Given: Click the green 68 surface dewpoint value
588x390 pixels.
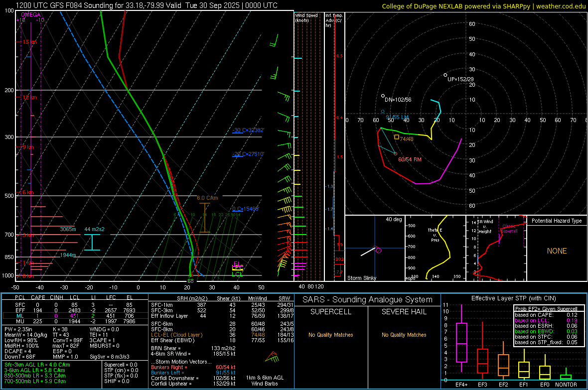Looking at the screenshot, I should click(x=190, y=281).
